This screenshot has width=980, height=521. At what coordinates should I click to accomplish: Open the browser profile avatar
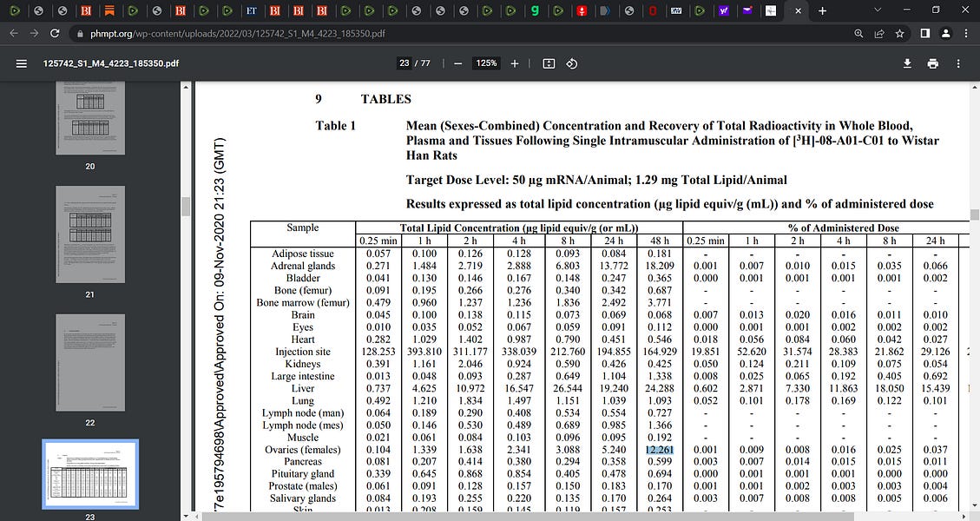(x=945, y=33)
